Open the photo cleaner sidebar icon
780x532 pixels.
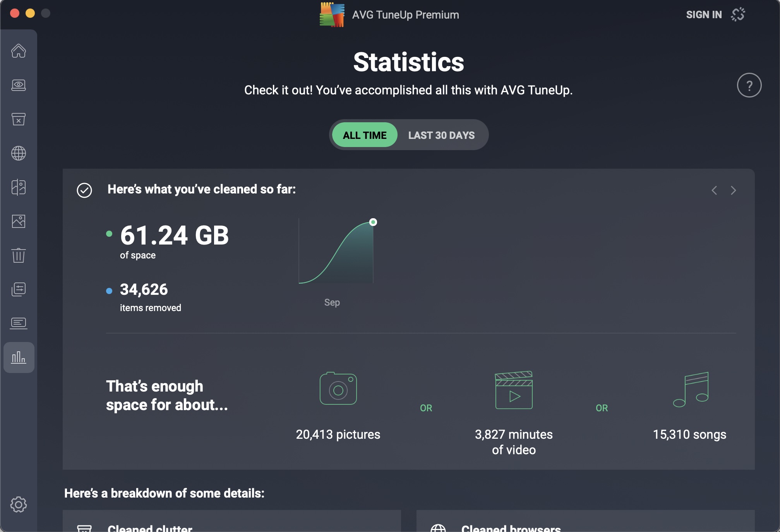19,221
